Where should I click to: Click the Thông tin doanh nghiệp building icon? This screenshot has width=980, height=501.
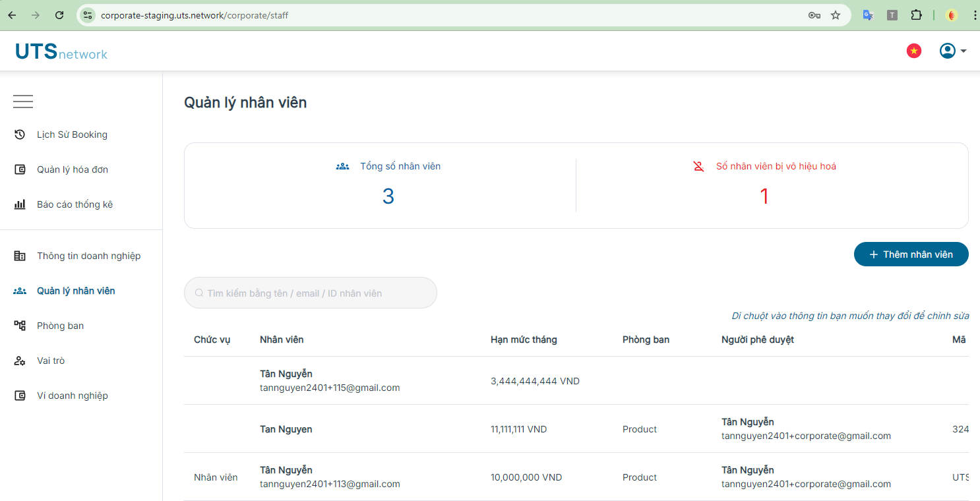(x=20, y=256)
